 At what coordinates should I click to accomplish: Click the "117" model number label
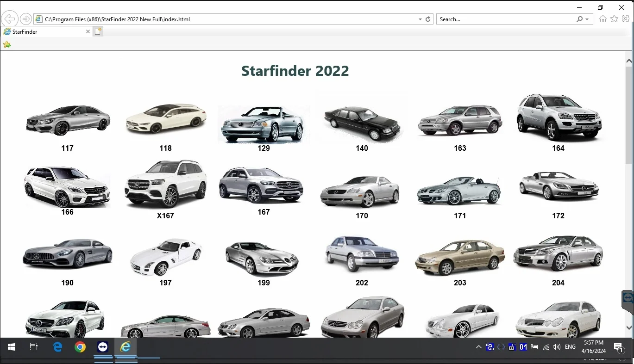tap(67, 148)
